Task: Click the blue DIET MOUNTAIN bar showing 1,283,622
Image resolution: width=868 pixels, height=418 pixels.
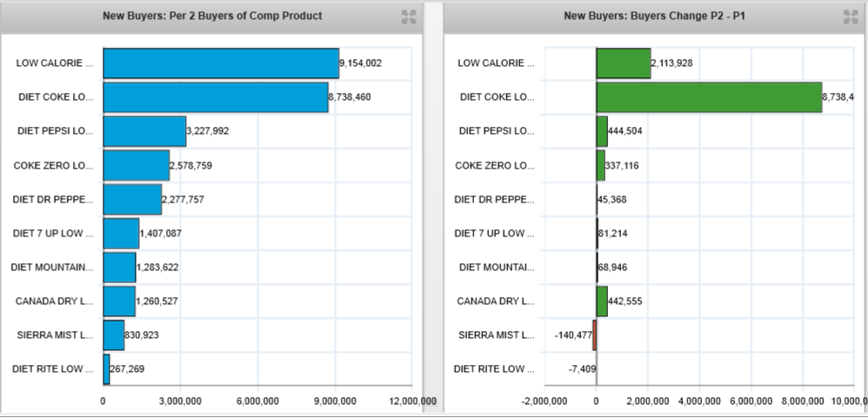Action: [x=119, y=267]
